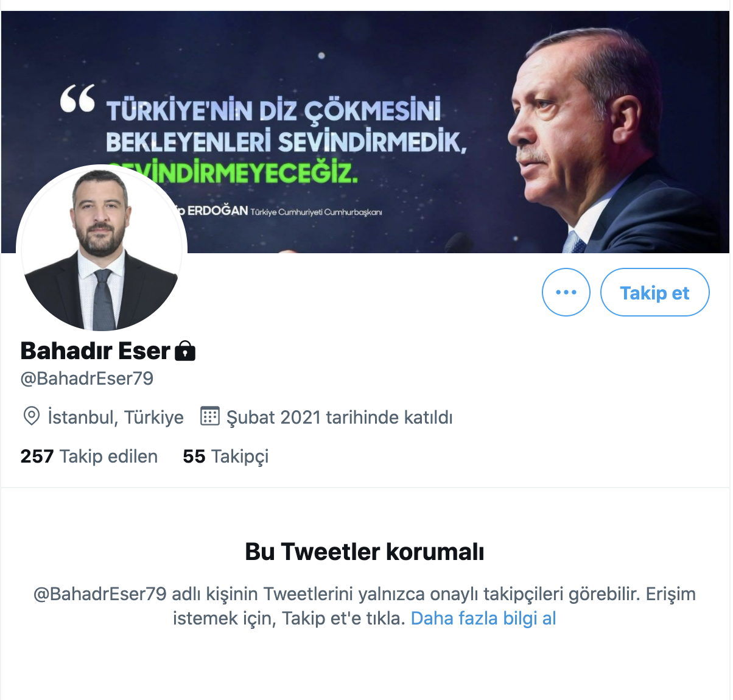Click the Bu Tweetler korumalı heading

[x=365, y=552]
